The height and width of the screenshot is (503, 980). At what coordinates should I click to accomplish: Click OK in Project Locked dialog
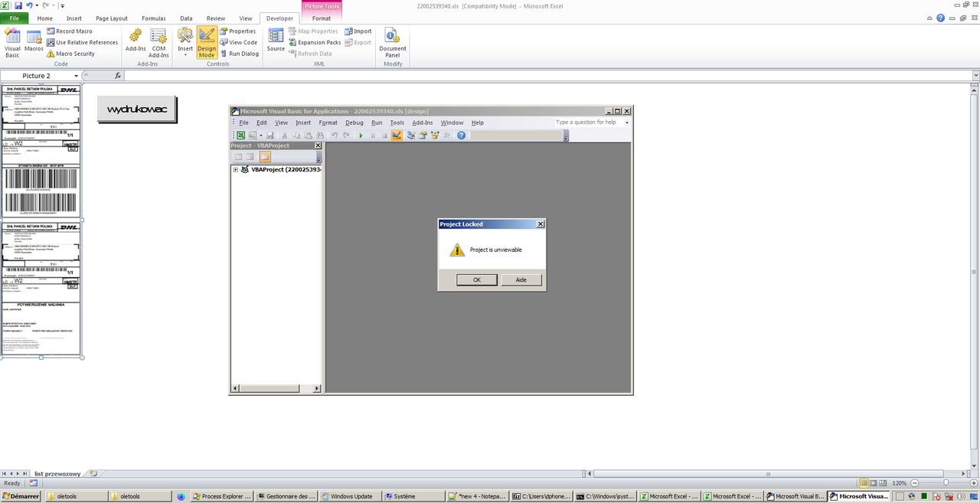tap(476, 279)
